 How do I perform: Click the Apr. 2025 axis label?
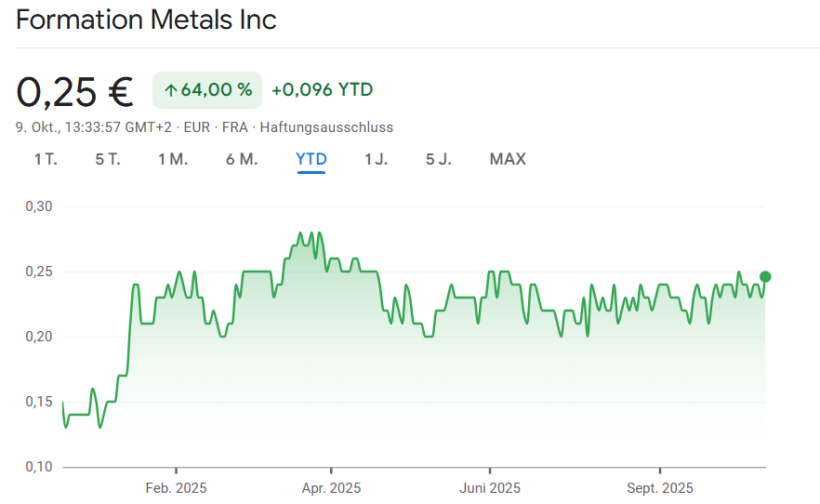pos(331,488)
